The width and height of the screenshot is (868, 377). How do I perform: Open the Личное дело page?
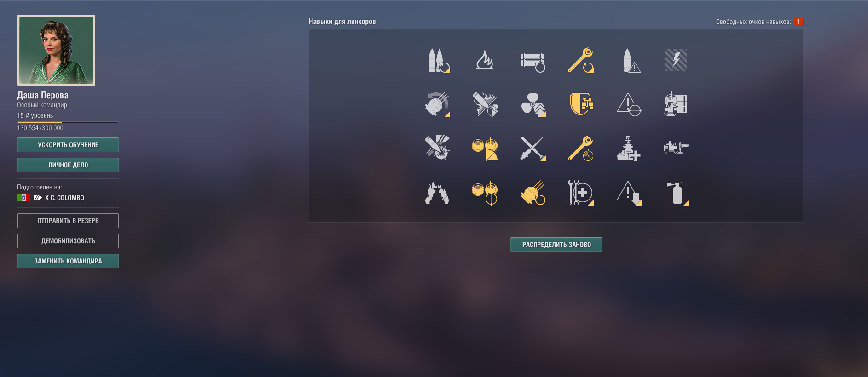68,165
